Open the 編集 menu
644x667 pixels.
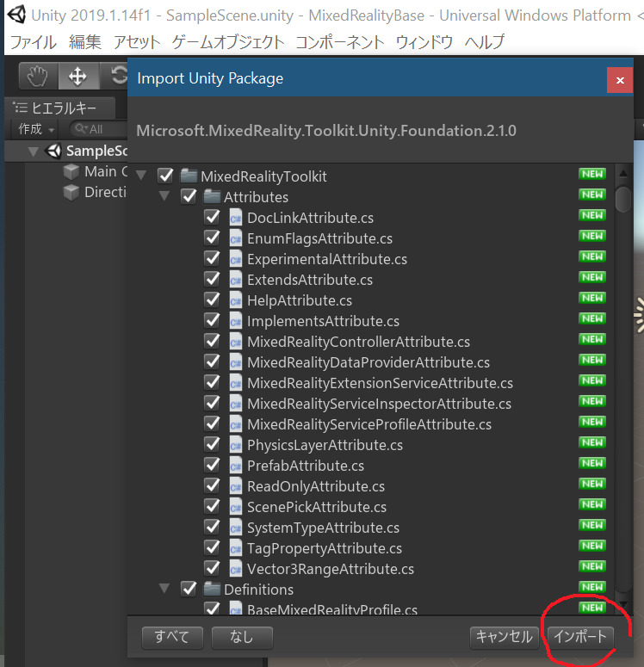click(x=85, y=42)
